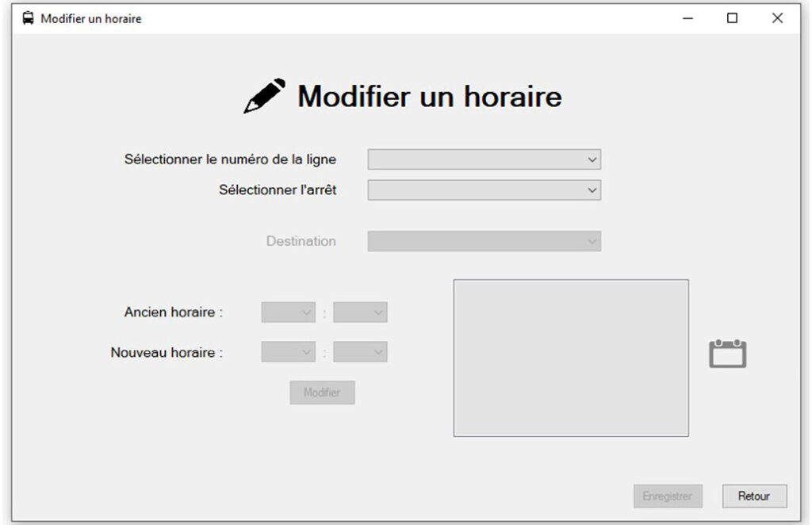The height and width of the screenshot is (525, 812).
Task: Click the Modifier button
Action: point(322,393)
